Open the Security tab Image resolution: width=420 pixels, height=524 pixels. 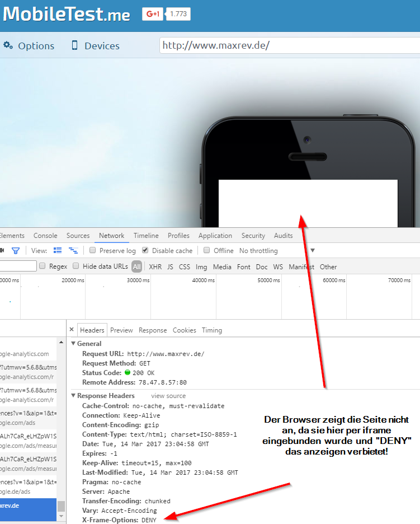[x=253, y=236]
